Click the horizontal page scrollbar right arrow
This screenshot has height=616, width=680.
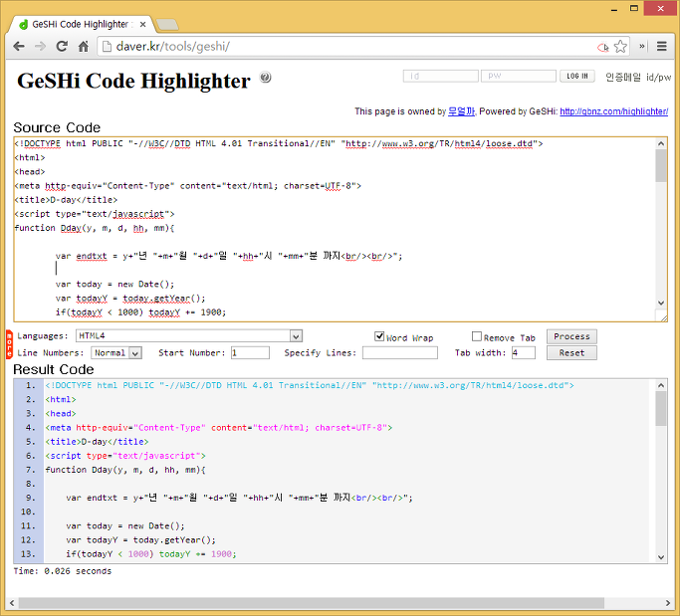click(668, 603)
